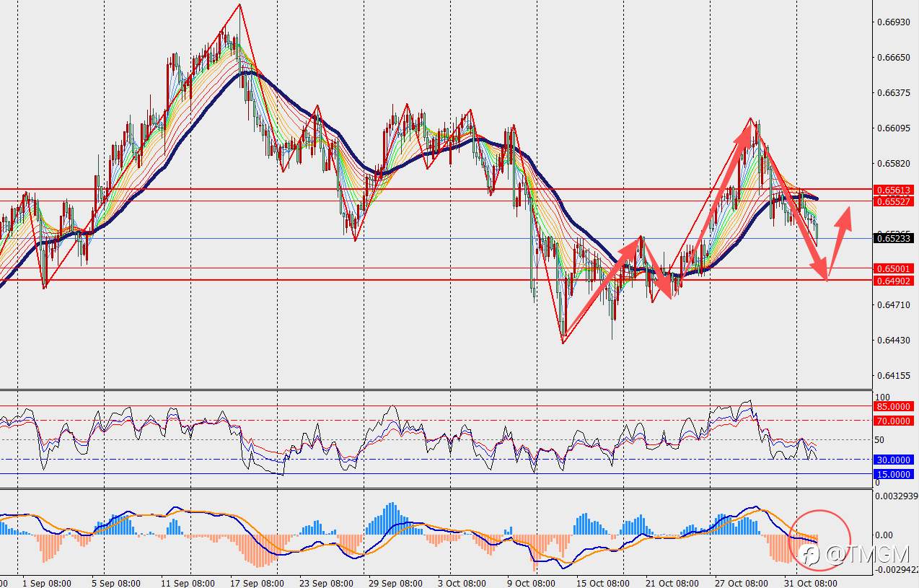Click the 0.65001 support price label
The image size is (919, 588).
click(894, 268)
